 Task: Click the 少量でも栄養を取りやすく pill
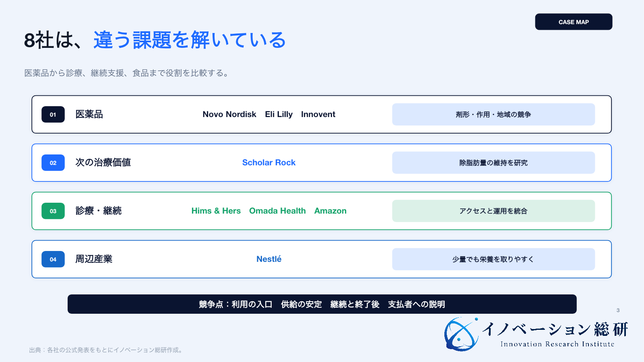(x=493, y=259)
